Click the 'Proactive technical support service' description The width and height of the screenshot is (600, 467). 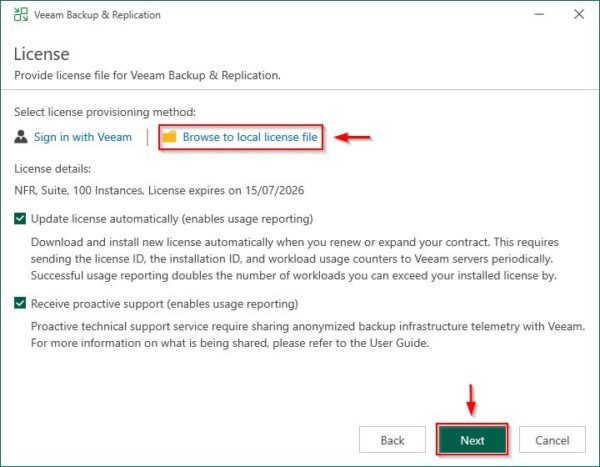[x=308, y=335]
